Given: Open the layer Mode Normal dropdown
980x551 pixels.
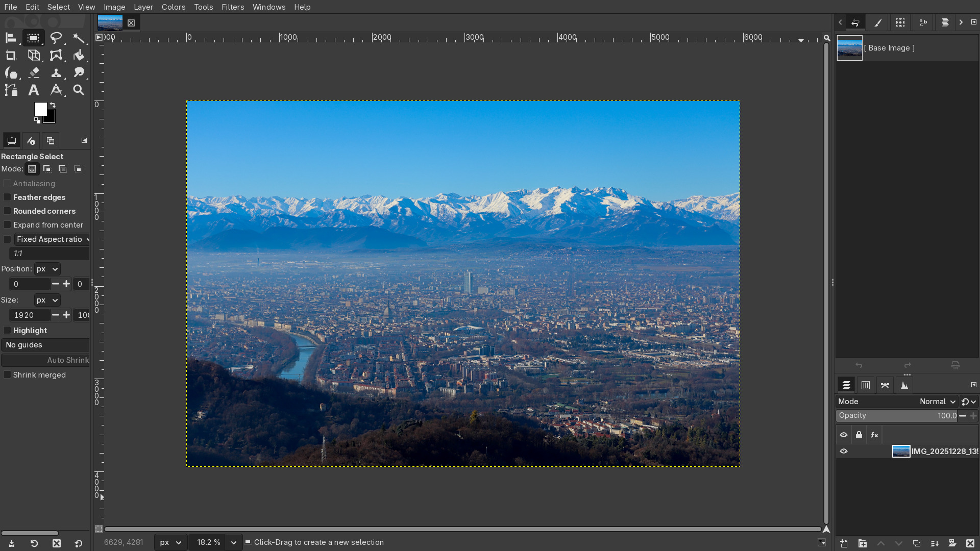Looking at the screenshot, I should [937, 402].
